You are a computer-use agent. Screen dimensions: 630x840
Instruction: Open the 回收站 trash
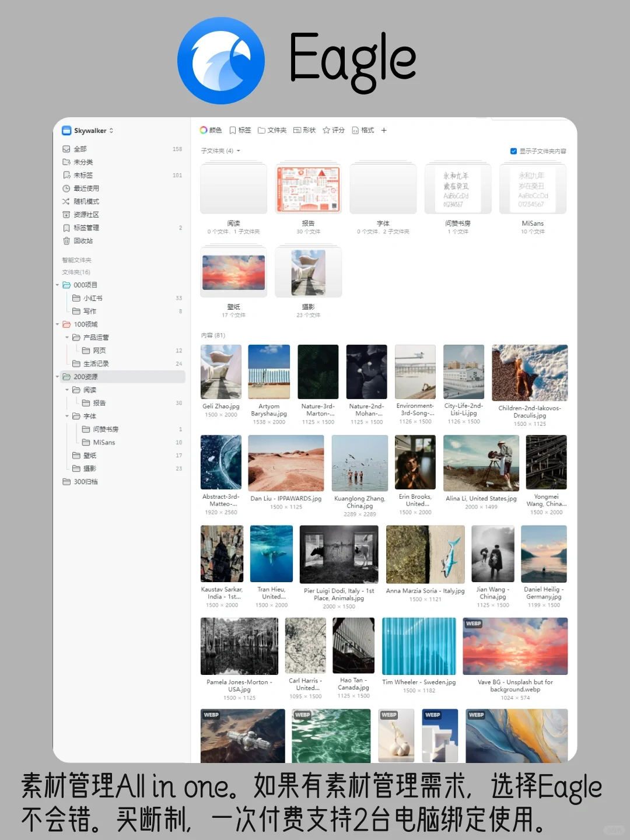[x=121, y=241]
